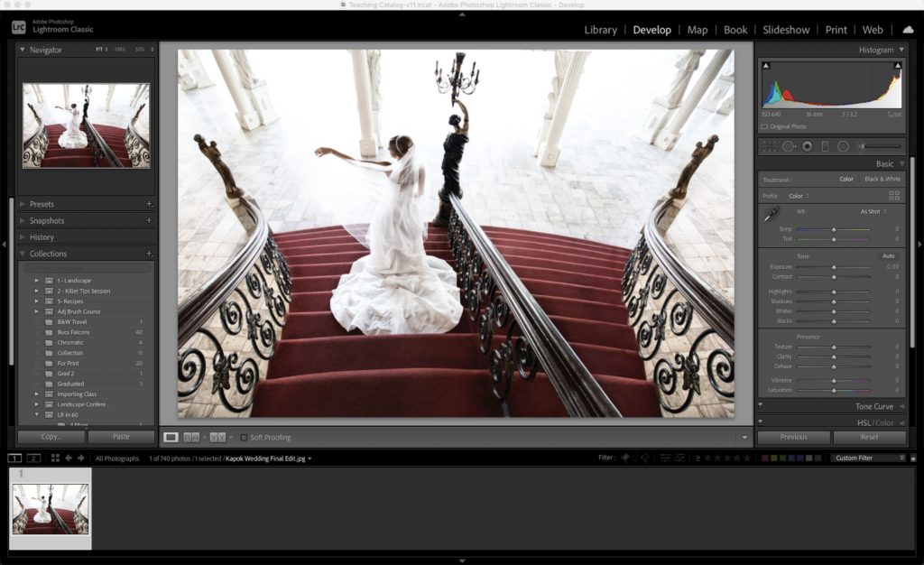Select the Crop Overlay tool
The height and width of the screenshot is (565, 924).
[769, 146]
